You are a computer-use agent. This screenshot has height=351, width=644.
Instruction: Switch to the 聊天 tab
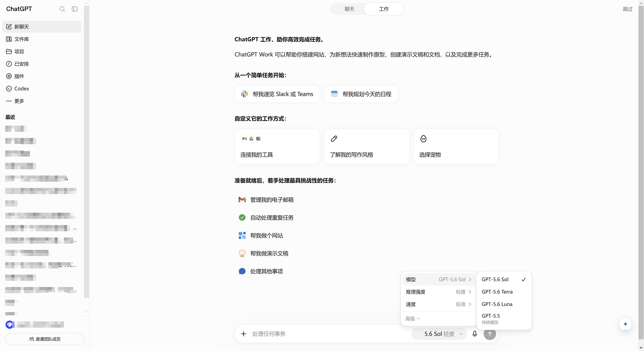[349, 9]
